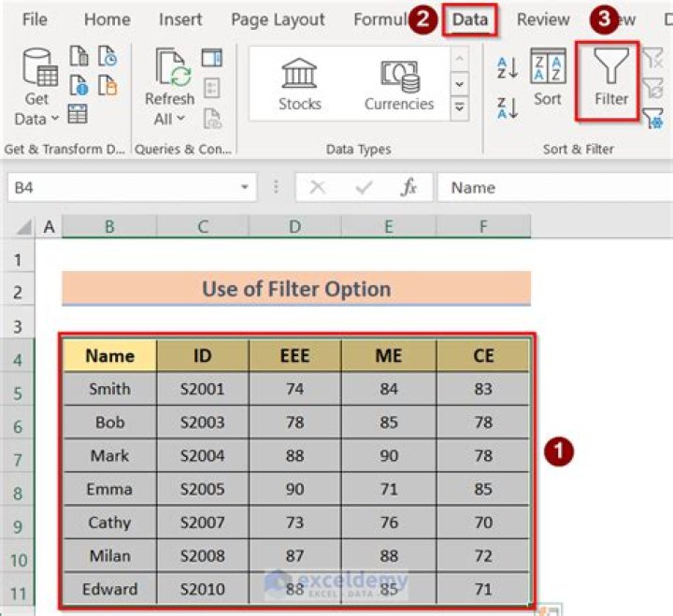Image resolution: width=673 pixels, height=616 pixels.
Task: Expand the Get Data dropdown arrow
Action: 55,118
